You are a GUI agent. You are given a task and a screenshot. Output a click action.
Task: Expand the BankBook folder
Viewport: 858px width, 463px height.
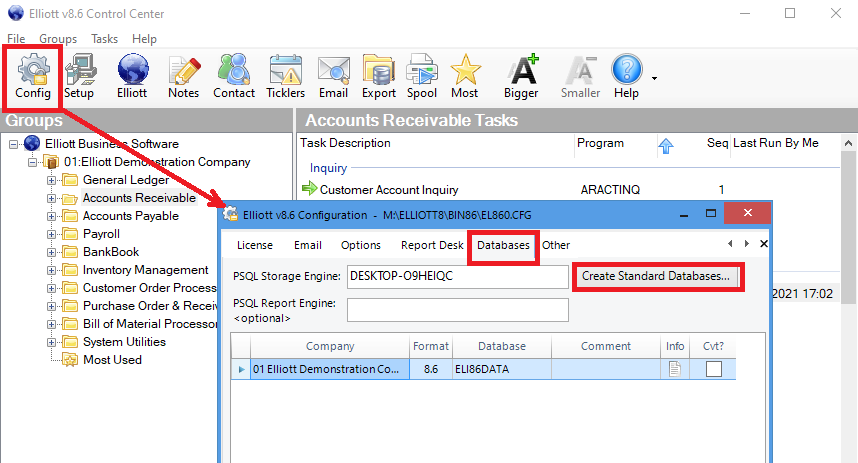tap(51, 252)
